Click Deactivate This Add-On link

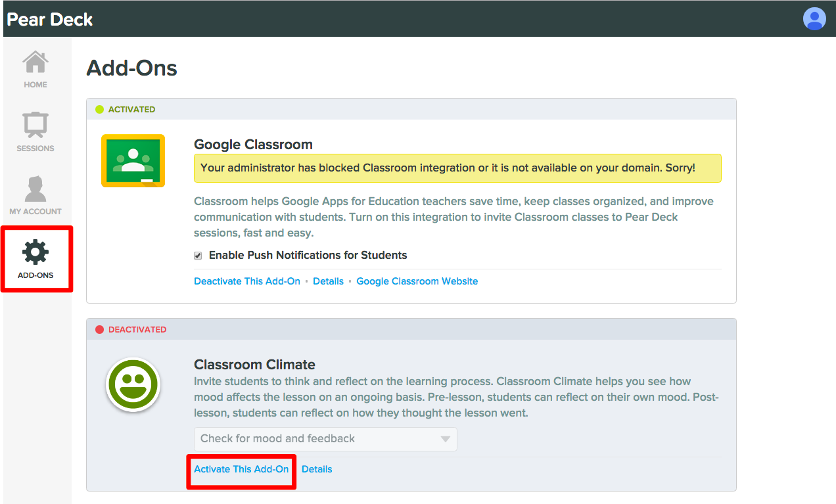coord(247,281)
